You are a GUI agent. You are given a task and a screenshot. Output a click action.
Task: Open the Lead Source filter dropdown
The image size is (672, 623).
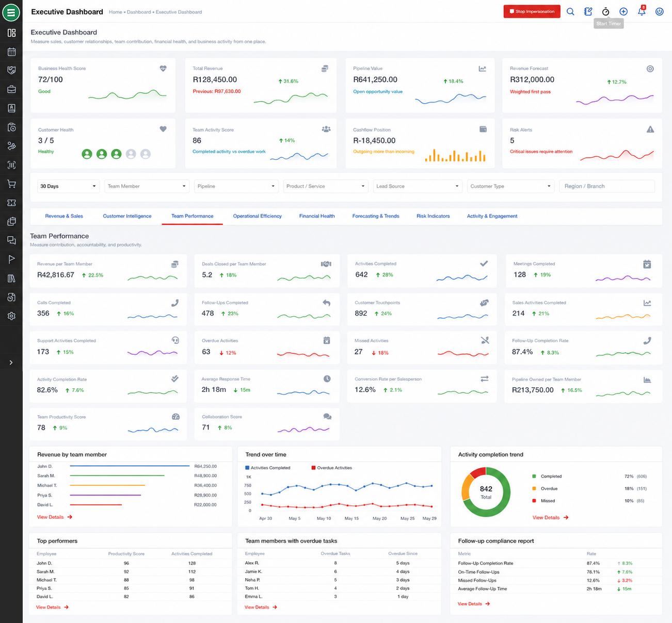point(418,186)
